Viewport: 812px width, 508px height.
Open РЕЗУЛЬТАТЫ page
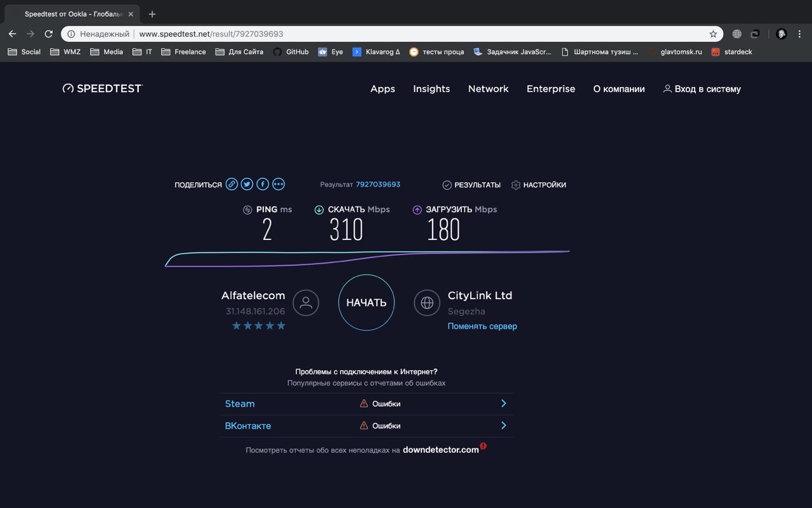471,185
